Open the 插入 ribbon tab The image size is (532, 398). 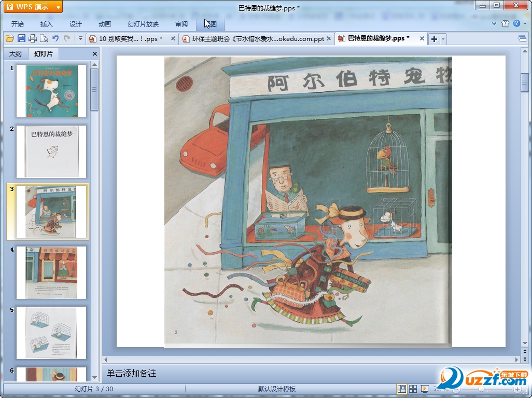47,24
